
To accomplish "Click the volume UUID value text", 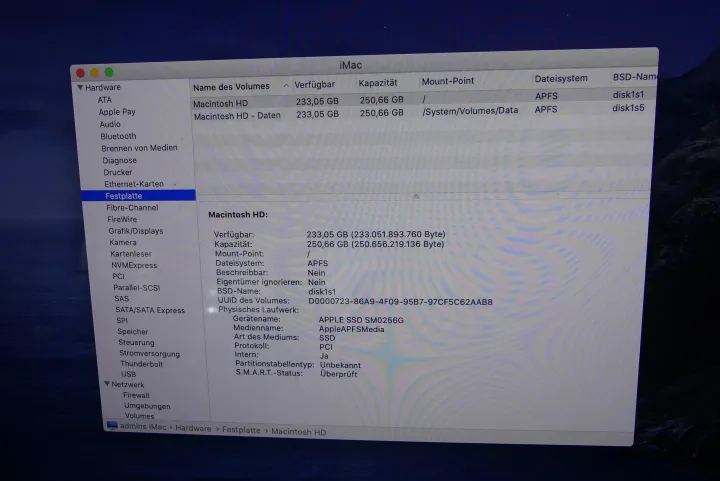I will [400, 302].
